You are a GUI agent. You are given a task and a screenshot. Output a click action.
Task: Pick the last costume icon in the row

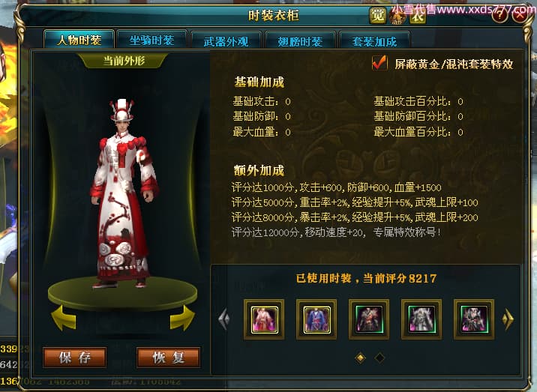click(474, 319)
